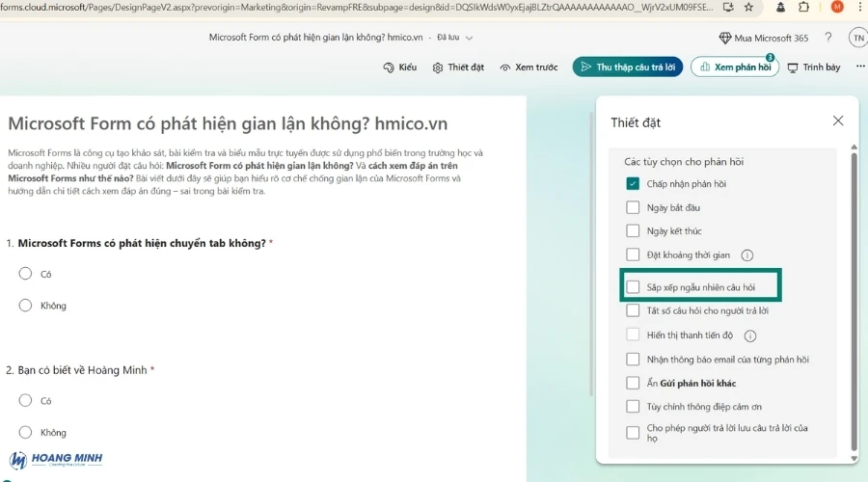Click the Các tùy chọn cho phản hồi heading
Image resolution: width=868 pixels, height=482 pixels.
684,162
